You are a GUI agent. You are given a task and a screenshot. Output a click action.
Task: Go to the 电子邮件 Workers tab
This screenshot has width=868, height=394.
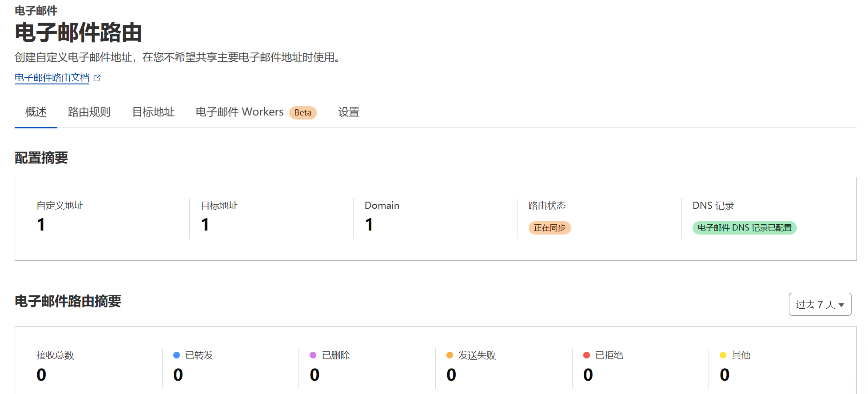click(239, 112)
